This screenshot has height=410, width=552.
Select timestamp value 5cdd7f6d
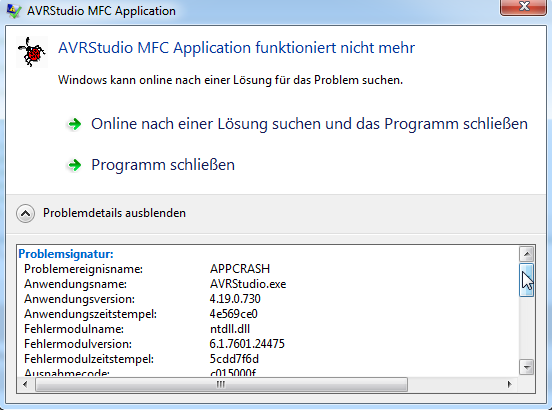click(x=234, y=359)
